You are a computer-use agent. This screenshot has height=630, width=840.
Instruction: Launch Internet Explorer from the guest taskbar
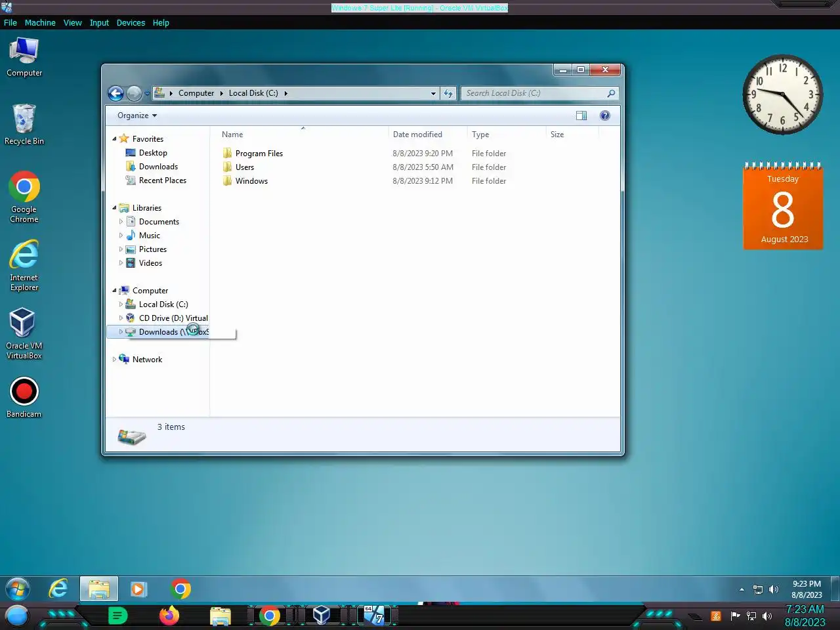pos(58,589)
